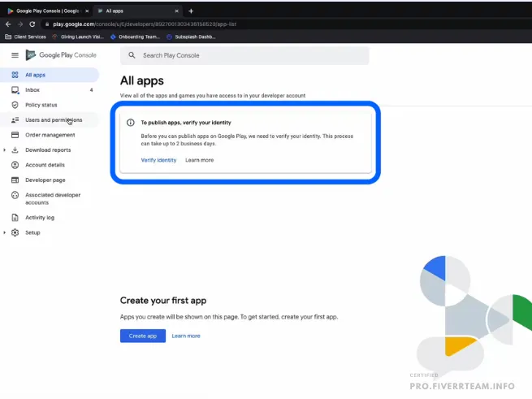Open Setup in sidebar
The height and width of the screenshot is (399, 532).
click(50, 232)
